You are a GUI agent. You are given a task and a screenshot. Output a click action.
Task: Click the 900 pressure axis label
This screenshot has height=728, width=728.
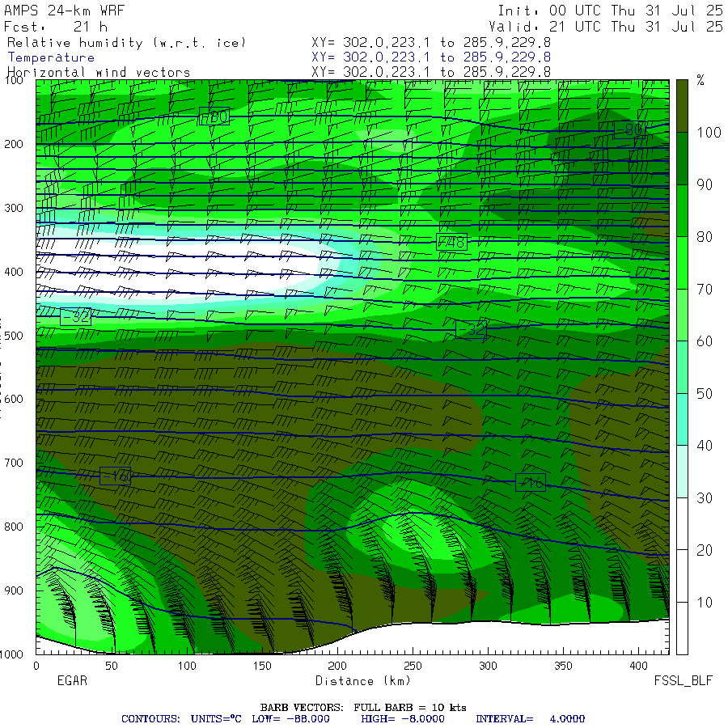14,590
